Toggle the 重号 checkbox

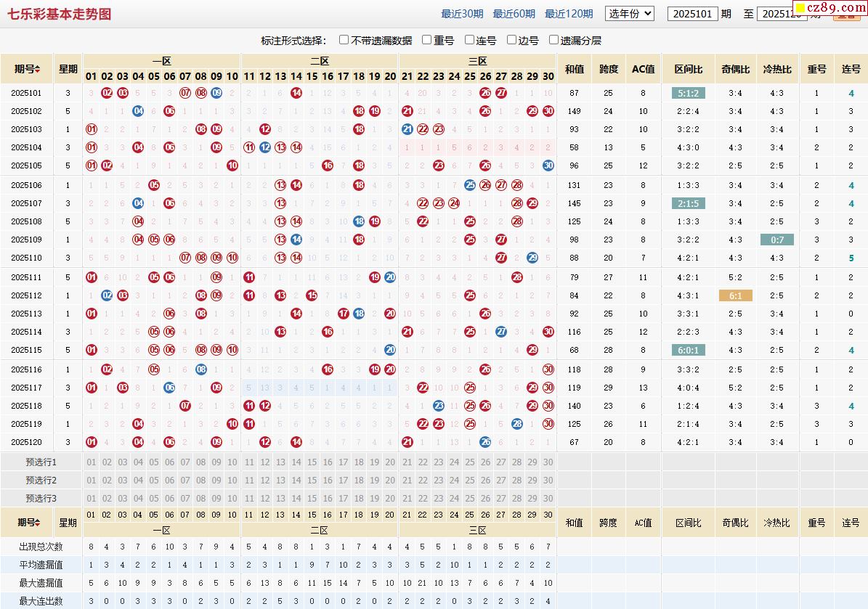[x=427, y=40]
